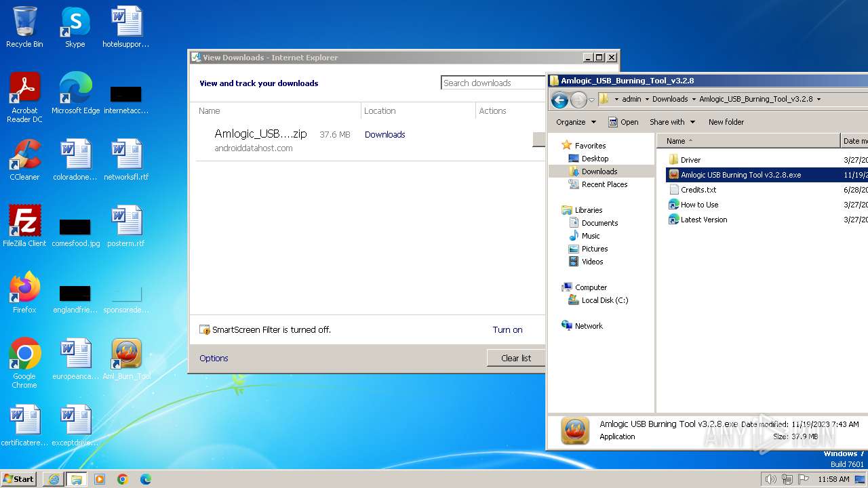Select Latest Version shortcut
This screenshot has height=488, width=868.
point(698,220)
